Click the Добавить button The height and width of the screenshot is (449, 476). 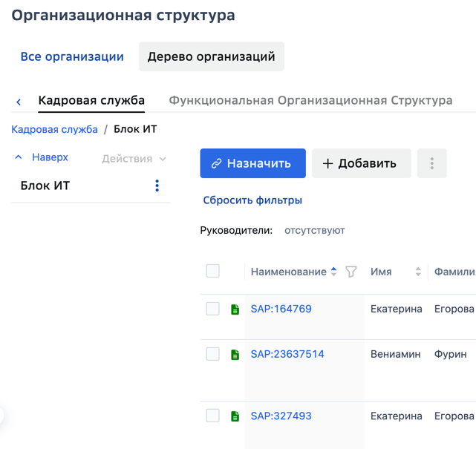click(361, 163)
